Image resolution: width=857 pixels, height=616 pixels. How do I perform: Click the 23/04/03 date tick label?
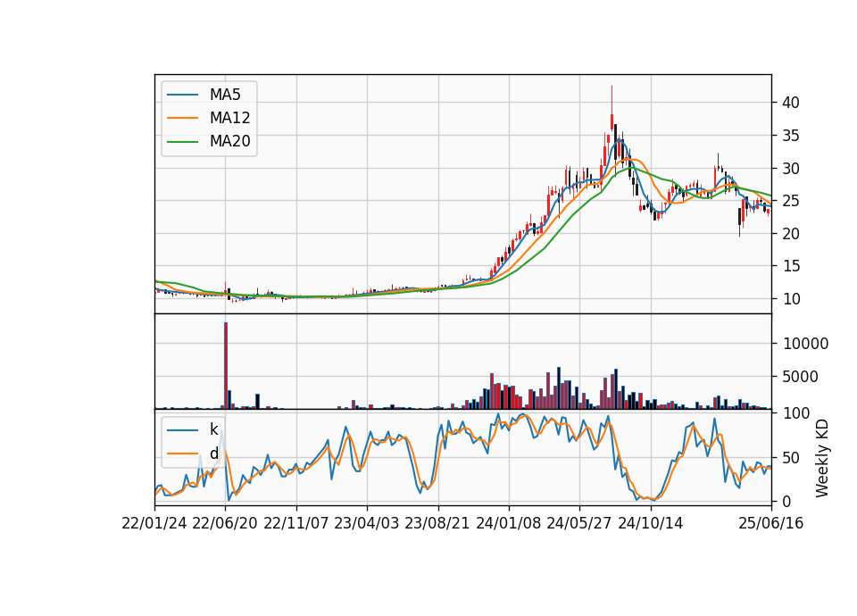click(367, 524)
